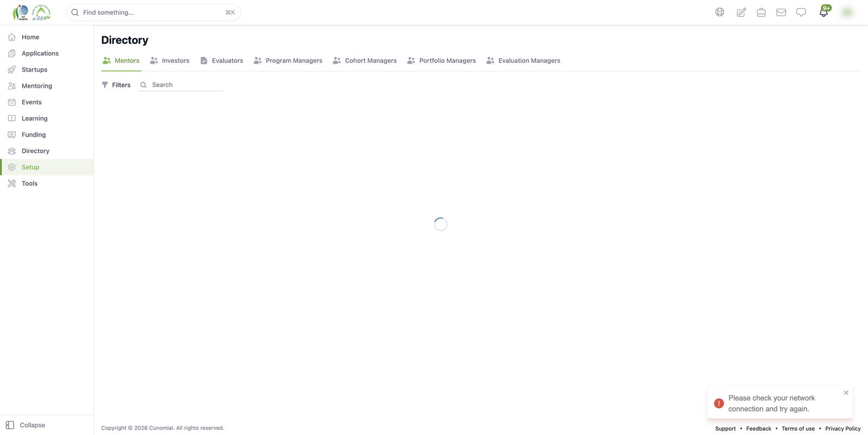Open the Support link
868x435 pixels.
(x=725, y=428)
